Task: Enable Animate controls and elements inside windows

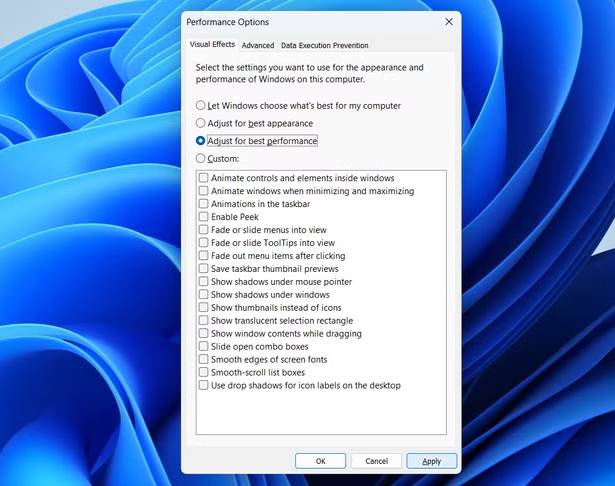Action: point(203,178)
